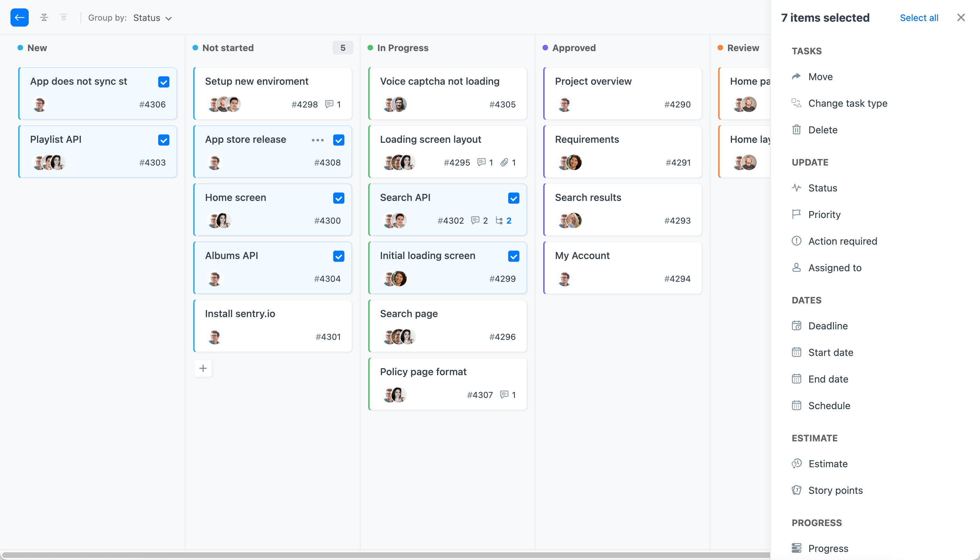The width and height of the screenshot is (980, 560).
Task: Open the Search results card
Action: (623, 210)
